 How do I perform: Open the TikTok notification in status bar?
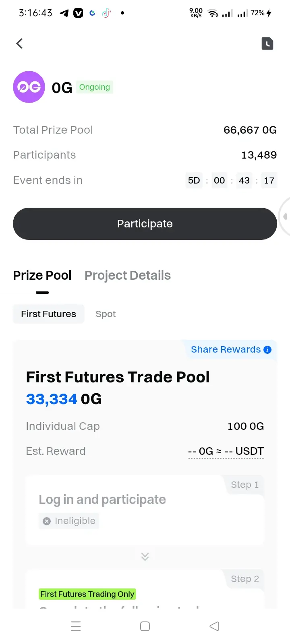pyautogui.click(x=106, y=13)
